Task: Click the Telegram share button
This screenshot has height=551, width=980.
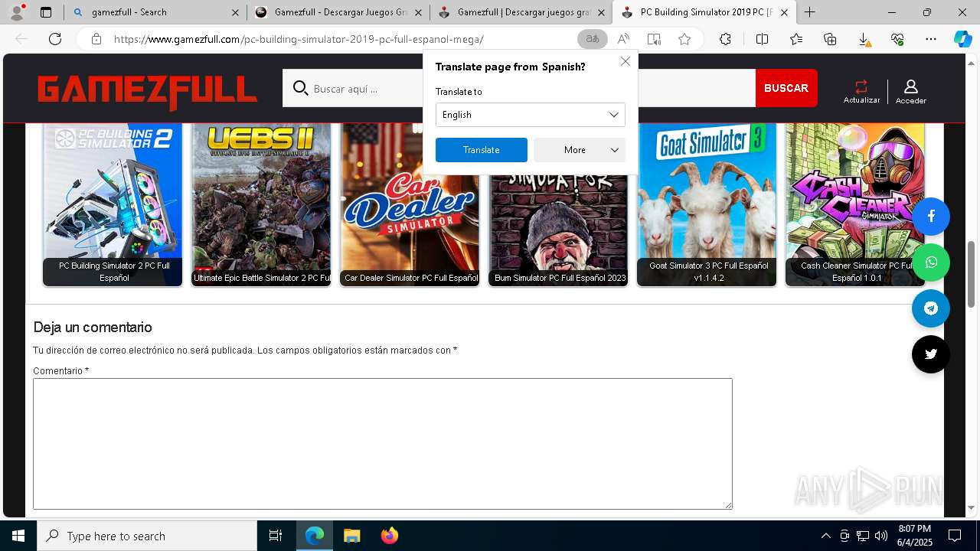Action: pos(931,308)
